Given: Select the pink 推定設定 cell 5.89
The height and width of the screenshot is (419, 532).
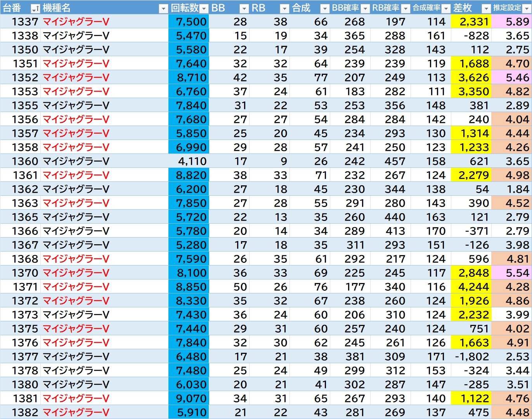Looking at the screenshot, I should [511, 22].
